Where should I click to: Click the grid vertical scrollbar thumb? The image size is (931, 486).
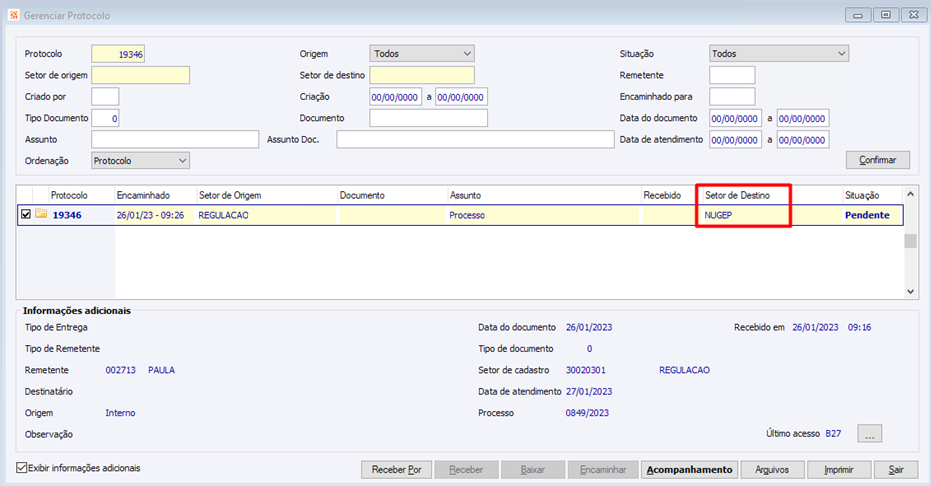pyautogui.click(x=910, y=241)
